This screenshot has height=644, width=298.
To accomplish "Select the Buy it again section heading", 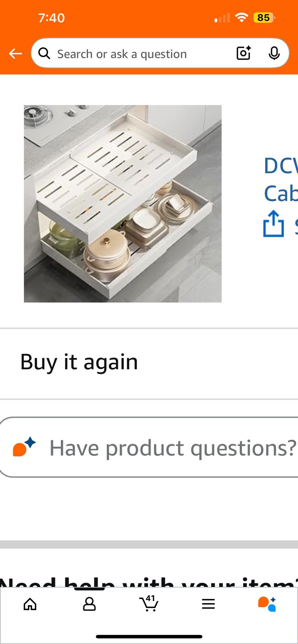I will (x=79, y=362).
